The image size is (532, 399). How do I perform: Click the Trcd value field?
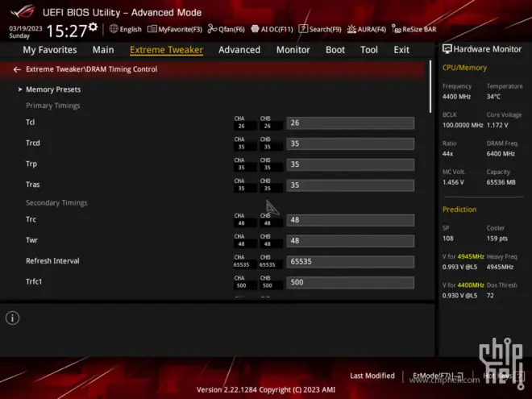click(351, 143)
